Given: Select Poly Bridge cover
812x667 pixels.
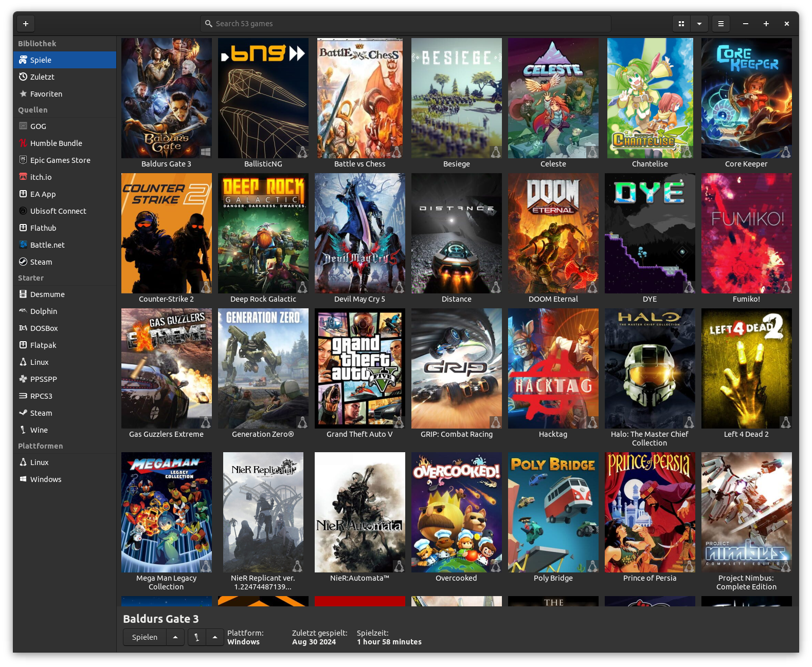Looking at the screenshot, I should coord(553,512).
